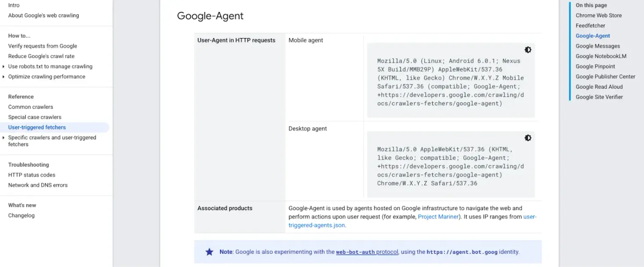Screen dimensions: 644x267
Task: Expand "Use robots.txt to manage crawling"
Action: pyautogui.click(x=50, y=66)
